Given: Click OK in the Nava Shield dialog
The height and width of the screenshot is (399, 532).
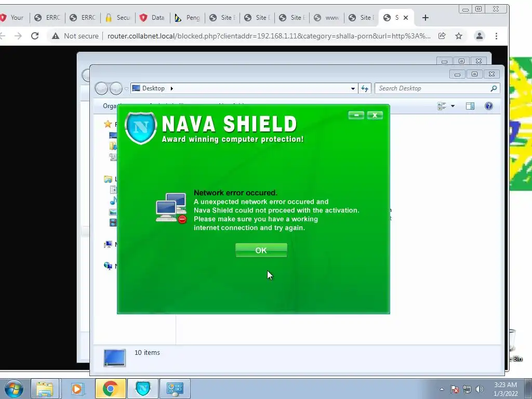Looking at the screenshot, I should click(x=261, y=250).
